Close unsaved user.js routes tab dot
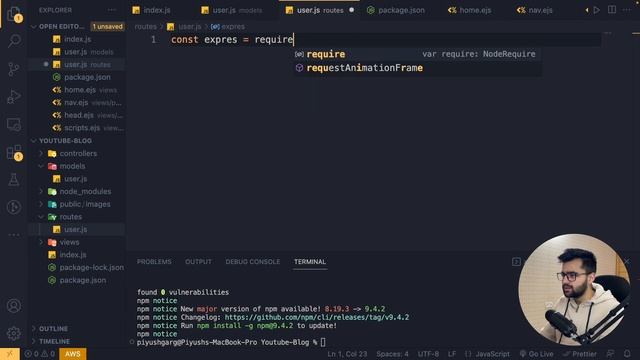Viewport: 640px width, 360px height. pos(351,10)
